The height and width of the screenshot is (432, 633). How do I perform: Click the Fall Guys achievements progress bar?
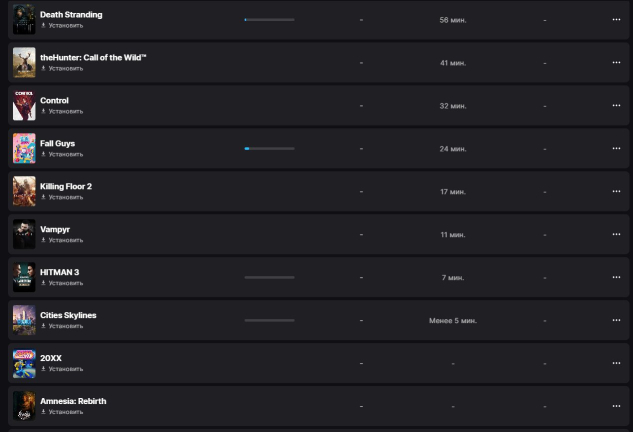269,148
